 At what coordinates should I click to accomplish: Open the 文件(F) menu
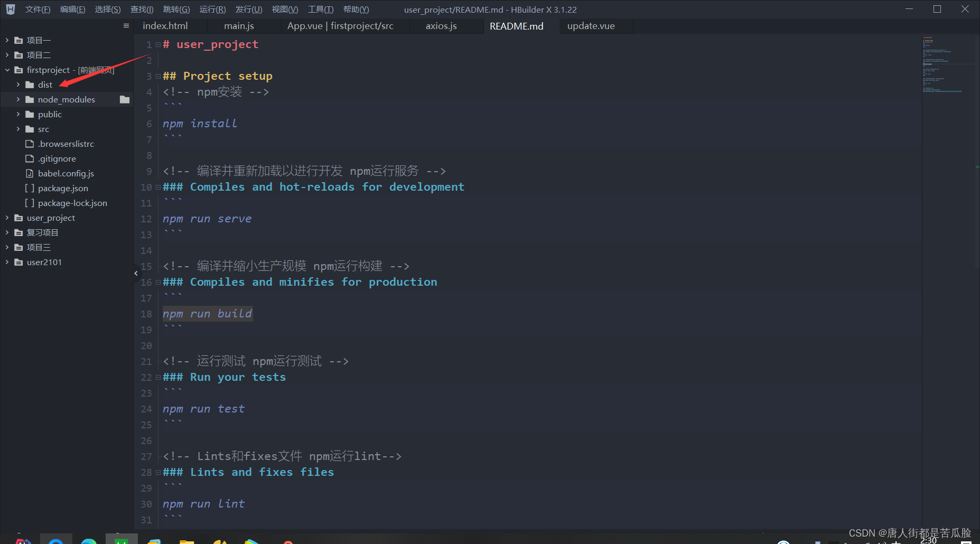[38, 10]
